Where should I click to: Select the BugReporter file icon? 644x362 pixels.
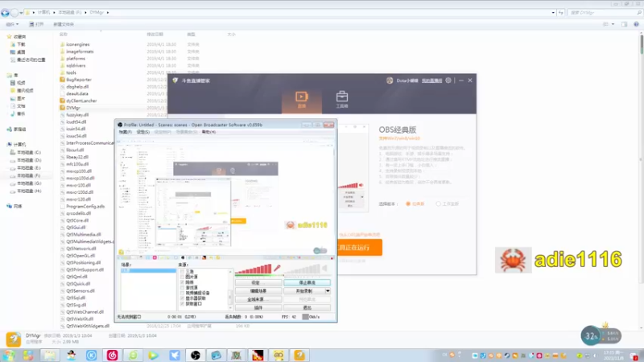(x=63, y=80)
